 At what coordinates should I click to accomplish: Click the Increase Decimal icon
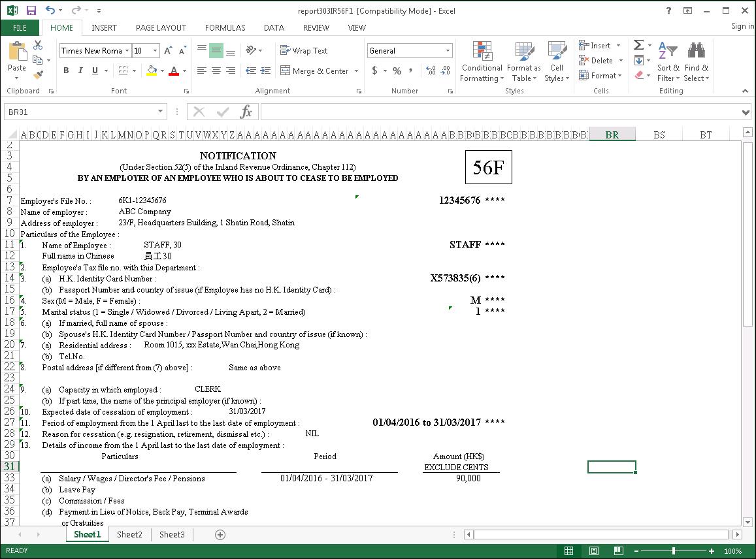(431, 71)
